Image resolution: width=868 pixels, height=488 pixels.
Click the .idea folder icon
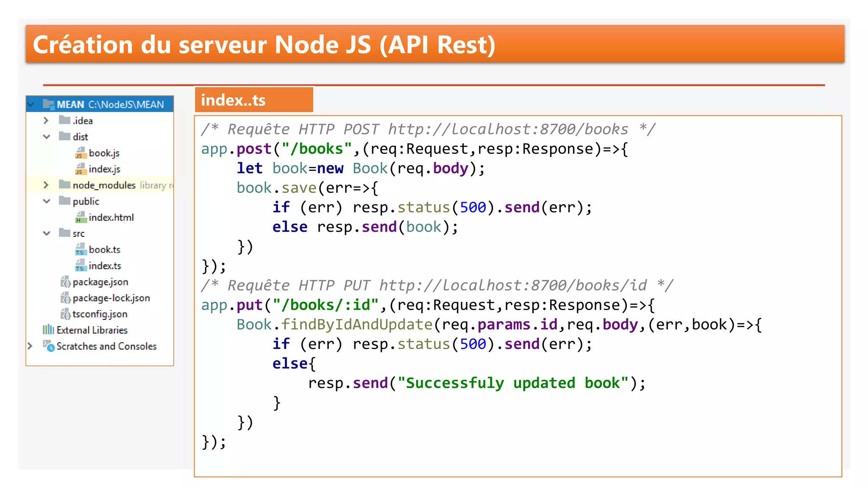coord(64,120)
